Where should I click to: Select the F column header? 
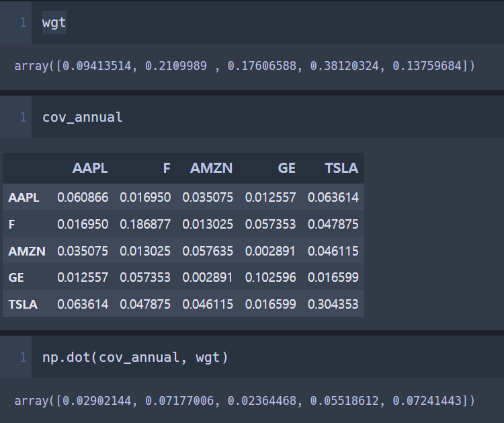click(x=167, y=168)
